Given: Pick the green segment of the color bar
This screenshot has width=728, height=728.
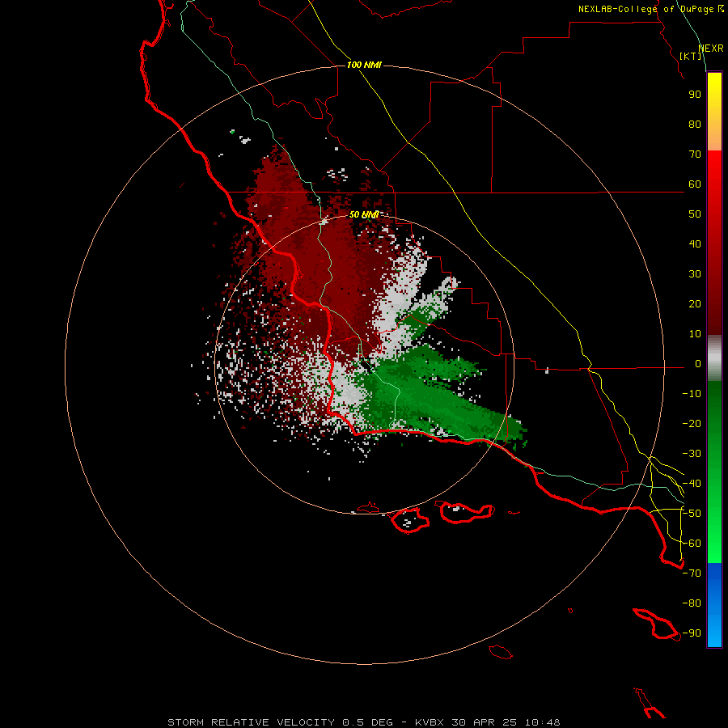Looking at the screenshot, I should coord(714,472).
